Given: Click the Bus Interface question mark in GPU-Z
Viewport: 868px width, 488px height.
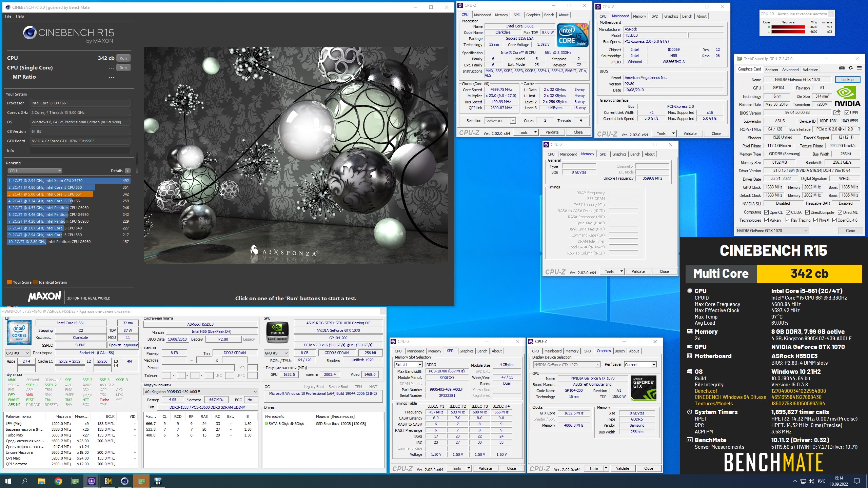Looking at the screenshot, I should click(x=859, y=129).
